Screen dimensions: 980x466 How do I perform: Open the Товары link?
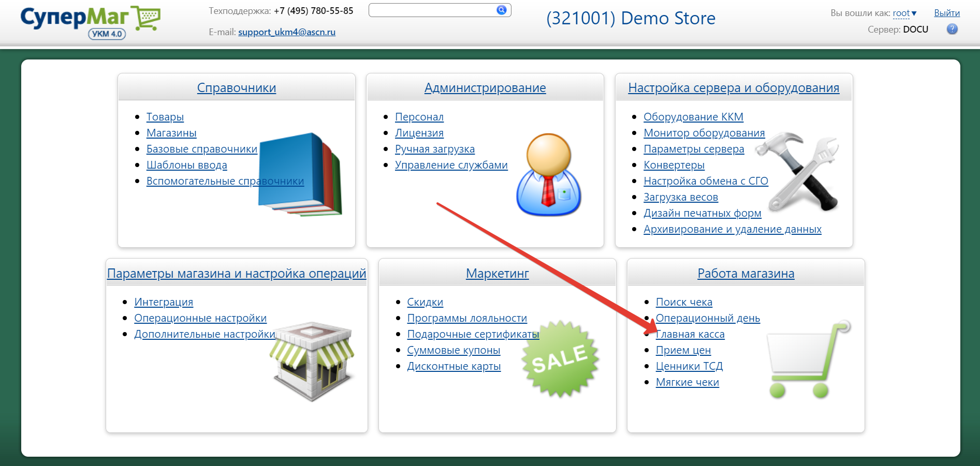[x=165, y=117]
